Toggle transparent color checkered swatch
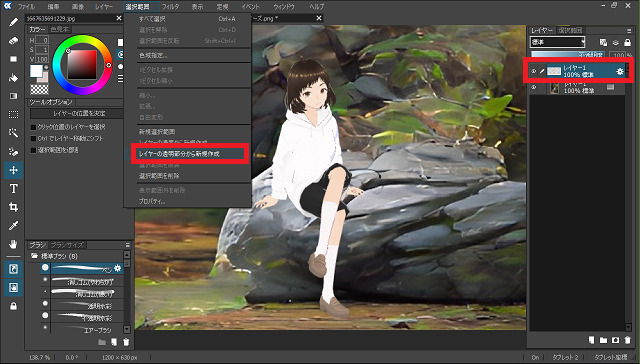640x364 pixels. [x=39, y=89]
